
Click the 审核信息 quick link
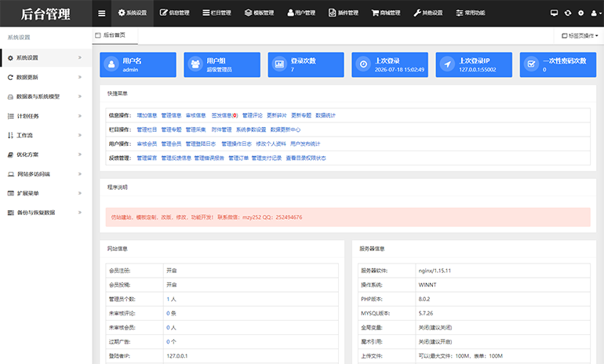coord(195,115)
